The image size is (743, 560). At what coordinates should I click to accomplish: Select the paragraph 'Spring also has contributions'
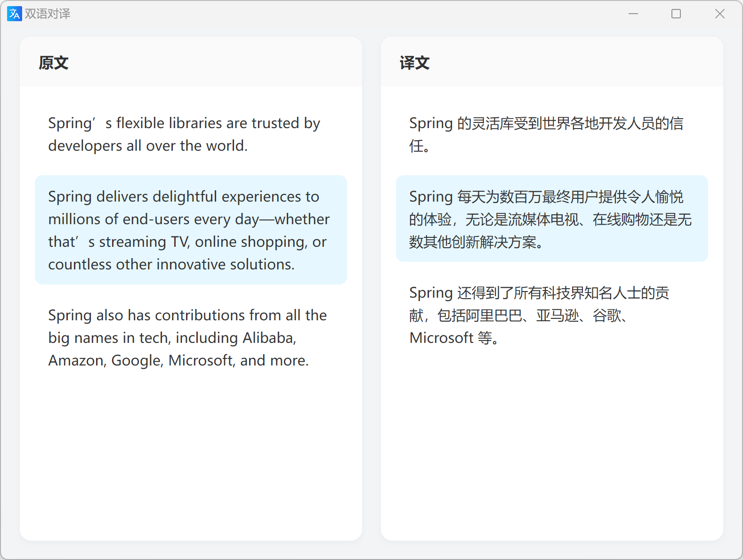(191, 338)
